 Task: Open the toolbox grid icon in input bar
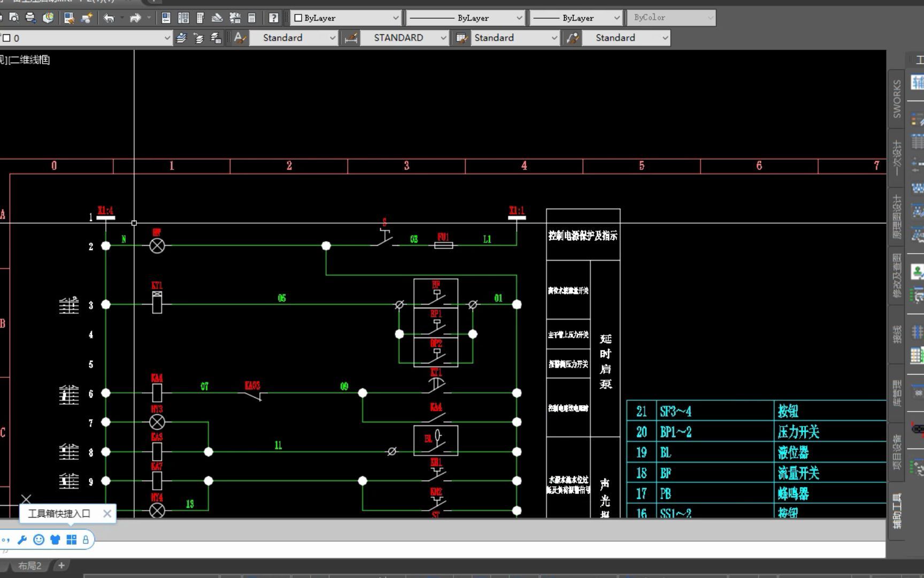(72, 539)
